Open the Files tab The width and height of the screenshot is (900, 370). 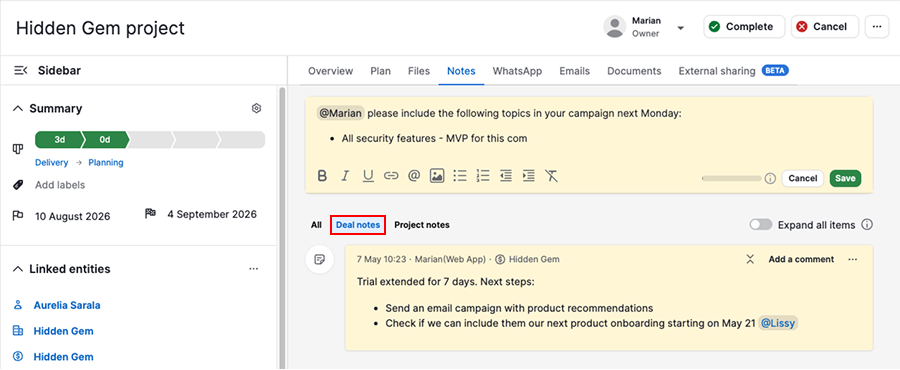point(419,71)
